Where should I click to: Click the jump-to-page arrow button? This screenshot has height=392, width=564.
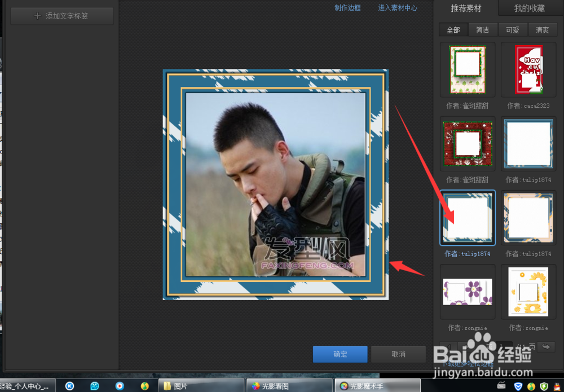coord(547,347)
